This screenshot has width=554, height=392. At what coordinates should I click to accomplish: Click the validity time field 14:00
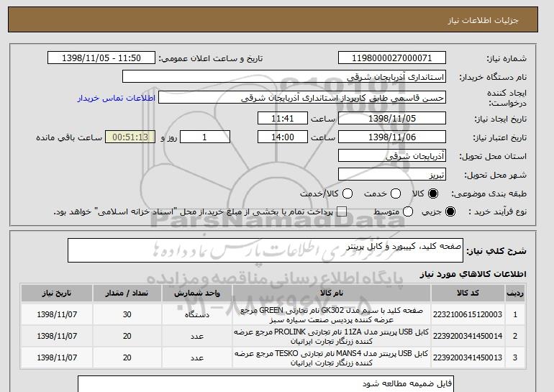[x=283, y=137]
